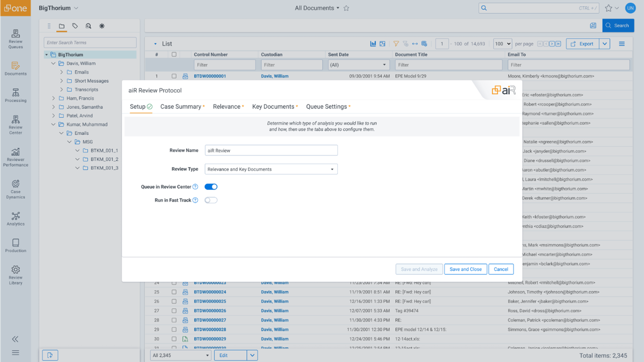Click the Enter Search Terms field

(90, 42)
